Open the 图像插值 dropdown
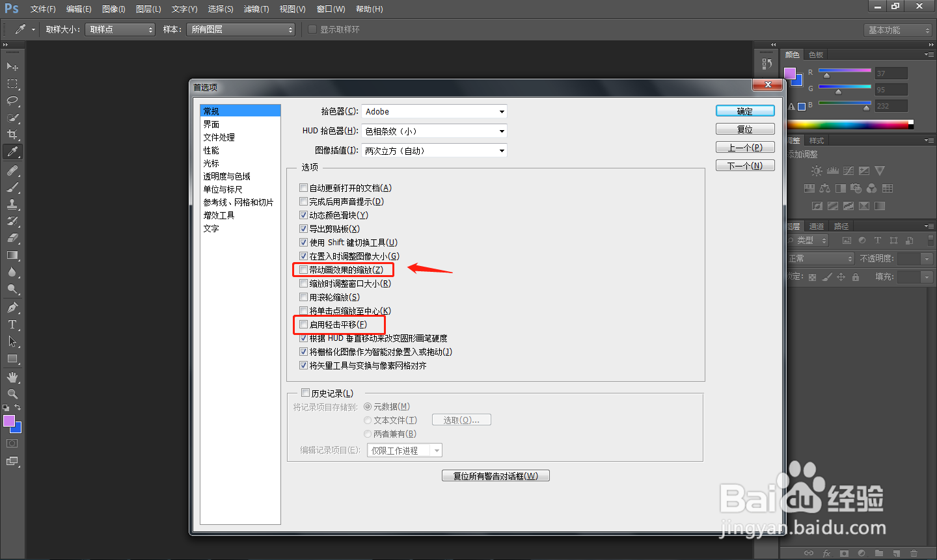The width and height of the screenshot is (937, 560). (x=434, y=151)
